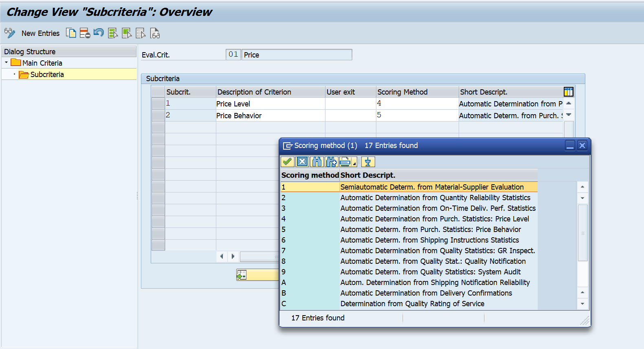The height and width of the screenshot is (349, 644).
Task: Click the User exit cell for Price Level
Action: [x=350, y=104]
